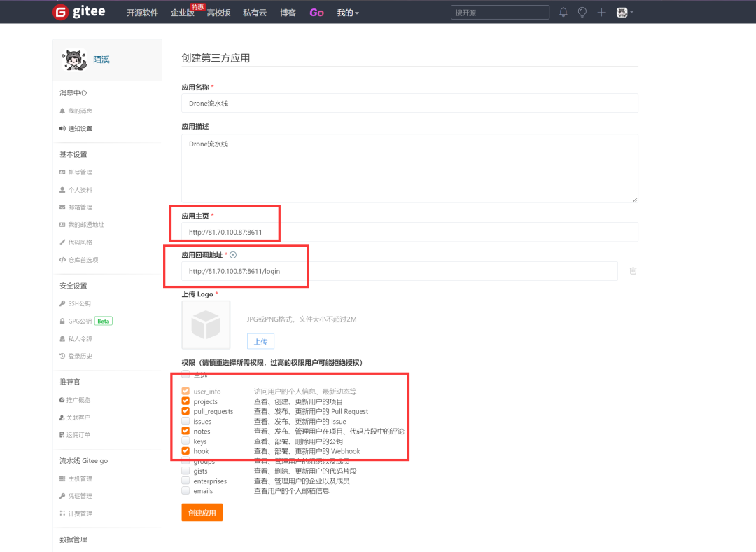Click the person icon beside 个人资料
756x552 pixels.
62,190
